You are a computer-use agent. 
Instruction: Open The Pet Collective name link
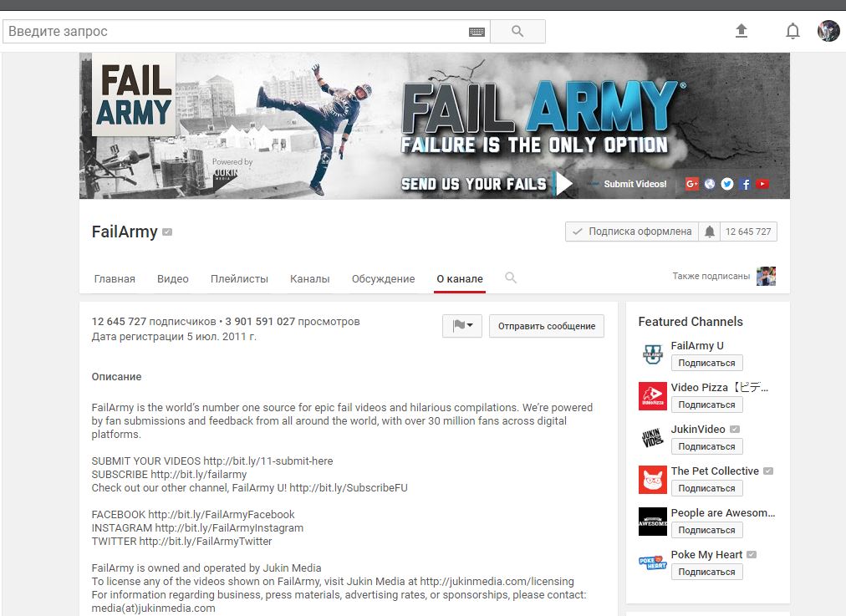pyautogui.click(x=715, y=471)
